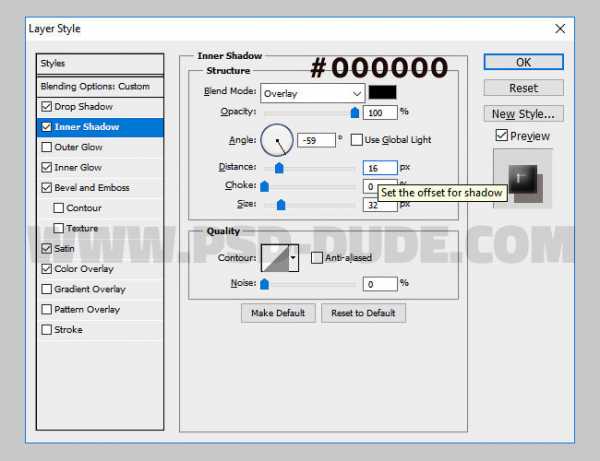The height and width of the screenshot is (461, 600).
Task: Click the layer style preview thumbnail
Action: point(522,178)
